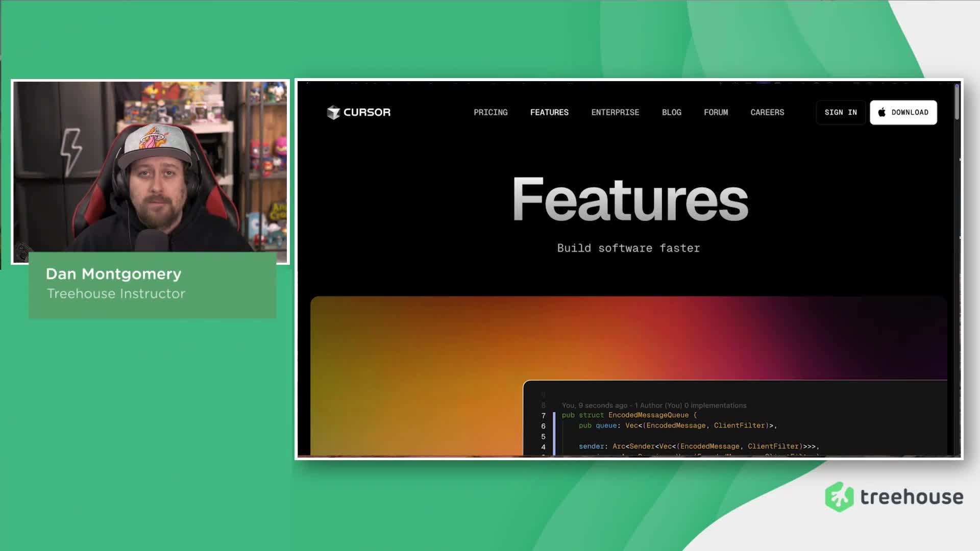The width and height of the screenshot is (980, 551).
Task: Click the Treehouse leaf logo bottom right
Action: pos(841,495)
